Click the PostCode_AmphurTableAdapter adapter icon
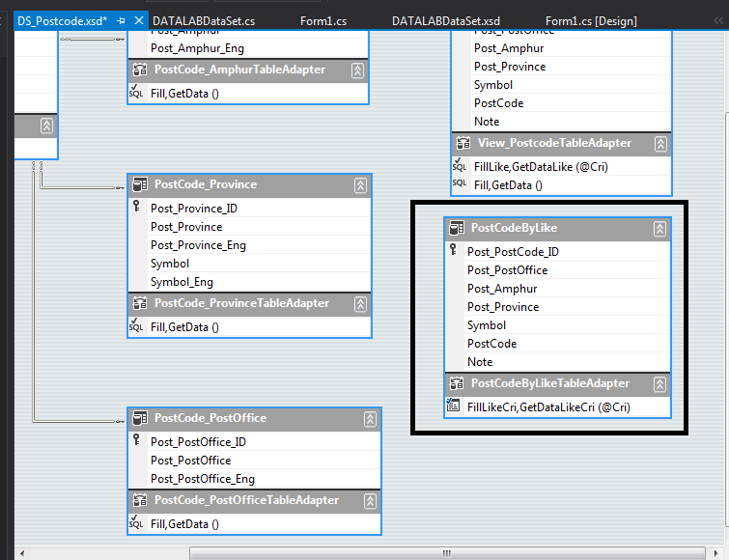 coord(140,70)
